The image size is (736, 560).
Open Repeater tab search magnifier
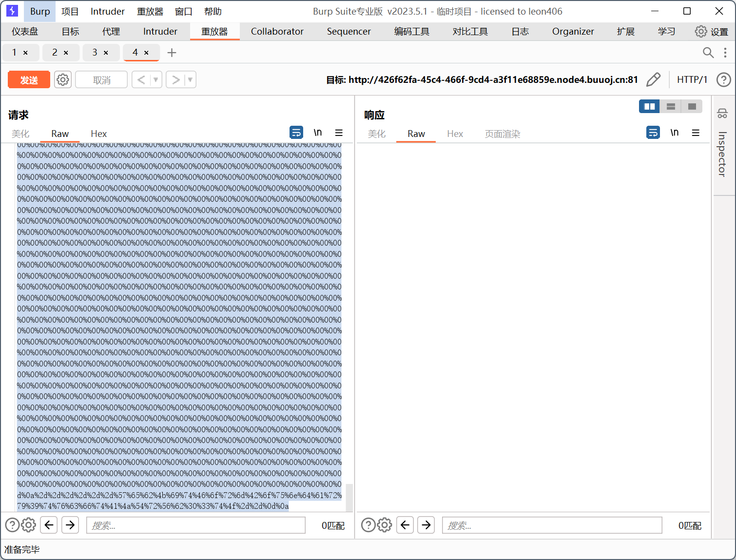[x=708, y=52]
